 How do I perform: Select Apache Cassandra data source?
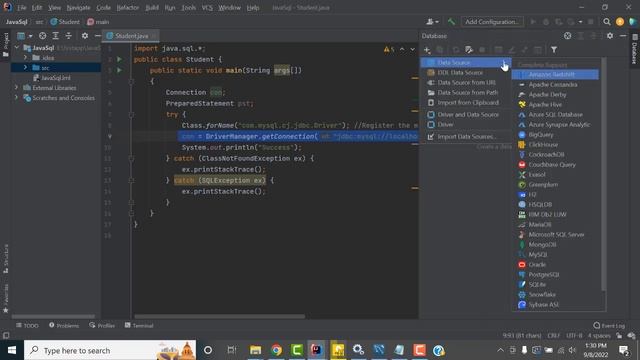tap(555, 84)
